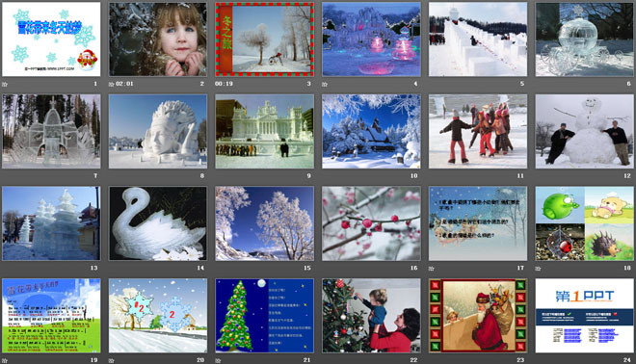Click animation star icon under slide 20

click(111, 360)
